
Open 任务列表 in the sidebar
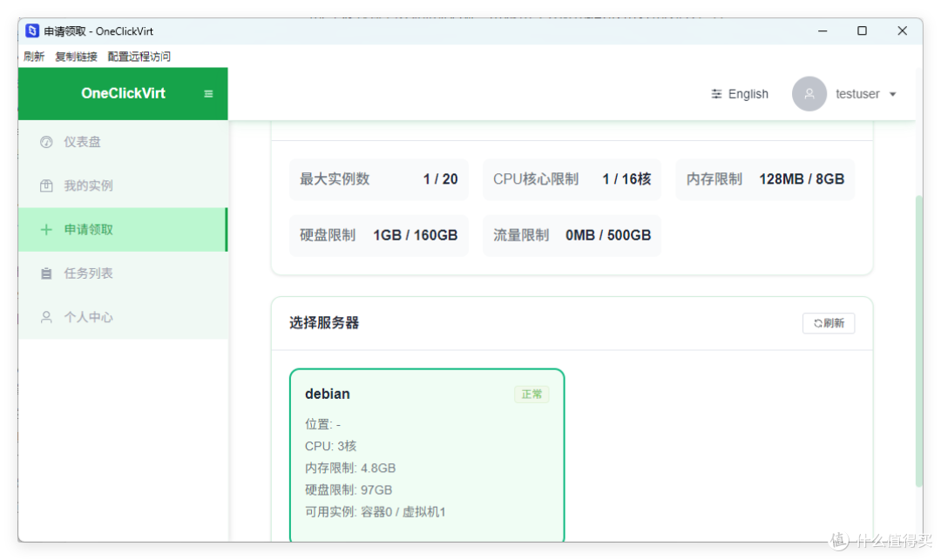[123, 273]
